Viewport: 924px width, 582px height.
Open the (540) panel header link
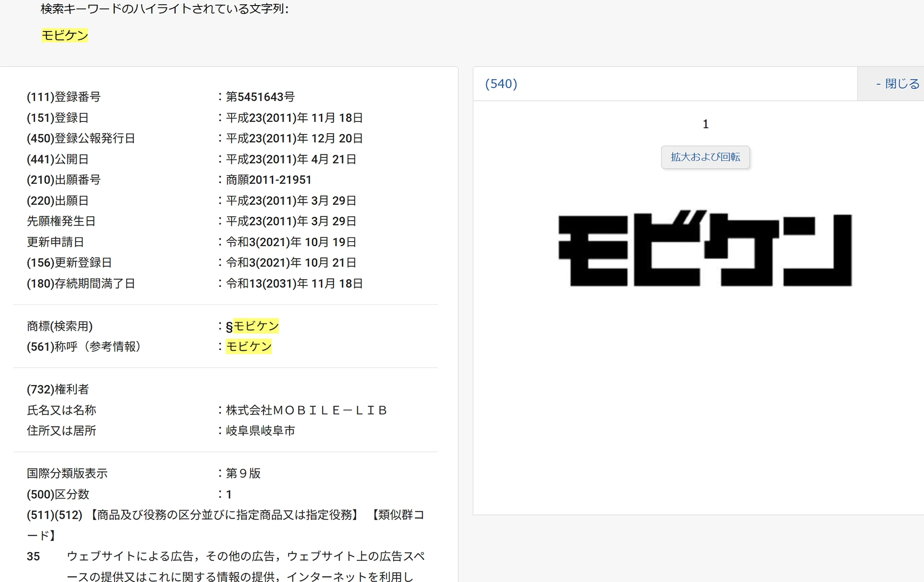click(501, 84)
